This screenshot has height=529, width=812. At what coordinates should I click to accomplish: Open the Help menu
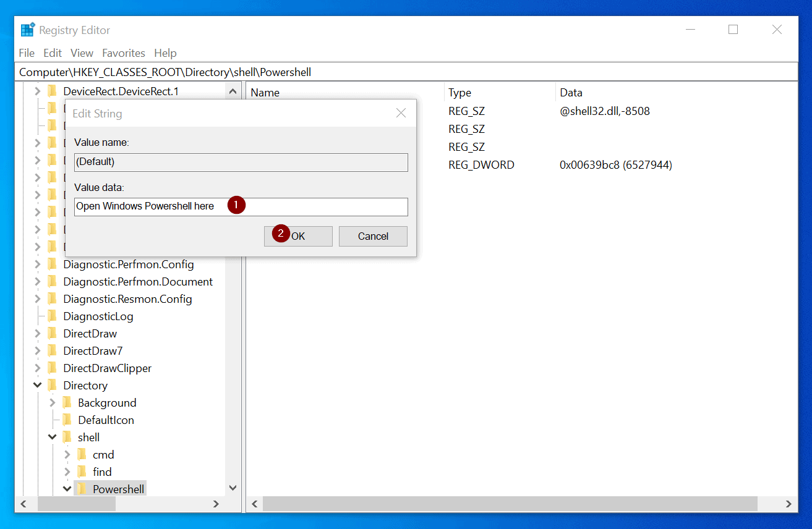[x=165, y=53]
